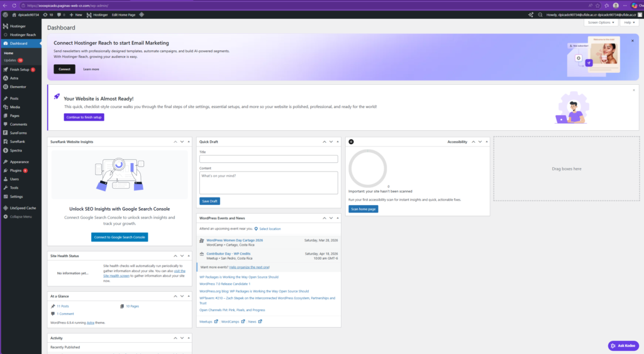644x354 pixels.
Task: Click the AI sparkle icon in admin bar
Action: [531, 15]
